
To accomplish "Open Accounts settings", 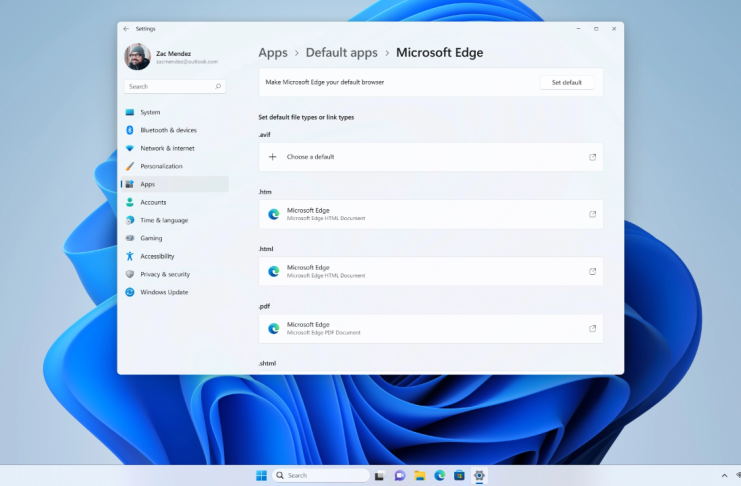I will point(175,202).
